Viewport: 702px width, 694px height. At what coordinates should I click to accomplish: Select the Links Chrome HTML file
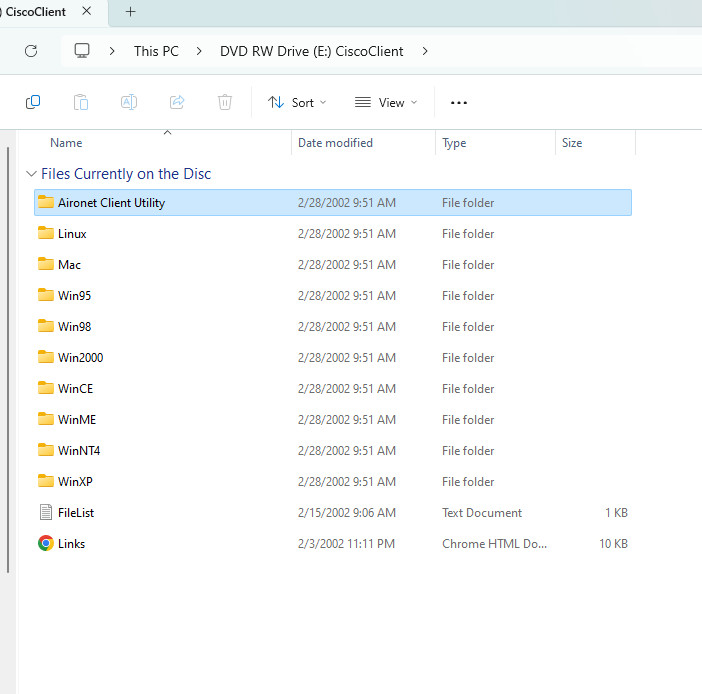333,544
